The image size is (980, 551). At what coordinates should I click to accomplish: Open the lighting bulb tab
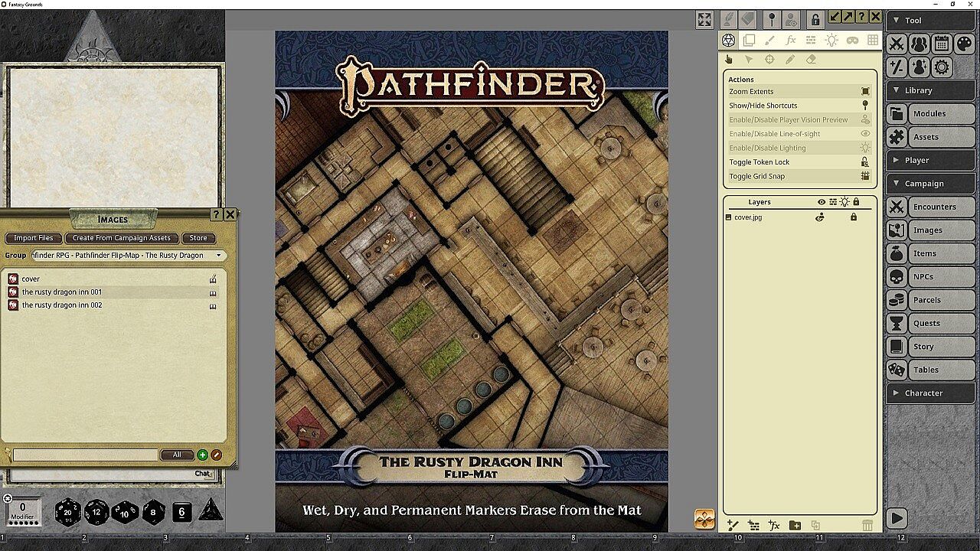pyautogui.click(x=831, y=41)
